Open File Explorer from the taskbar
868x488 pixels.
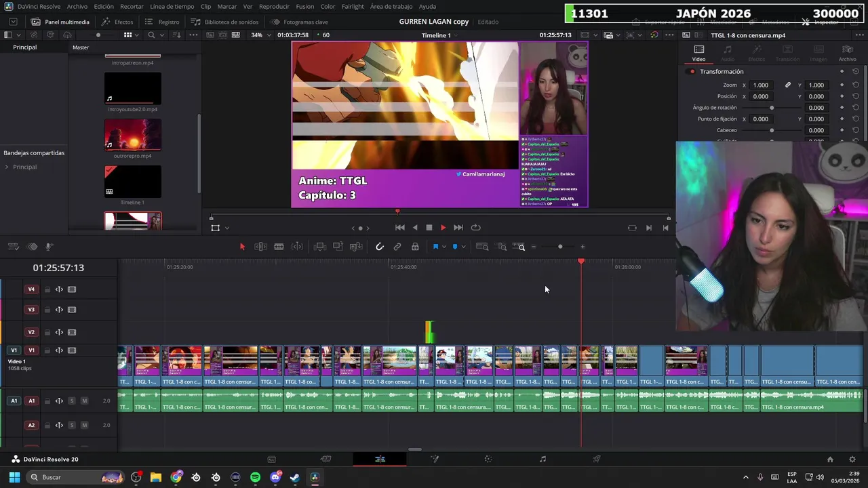coord(156,477)
